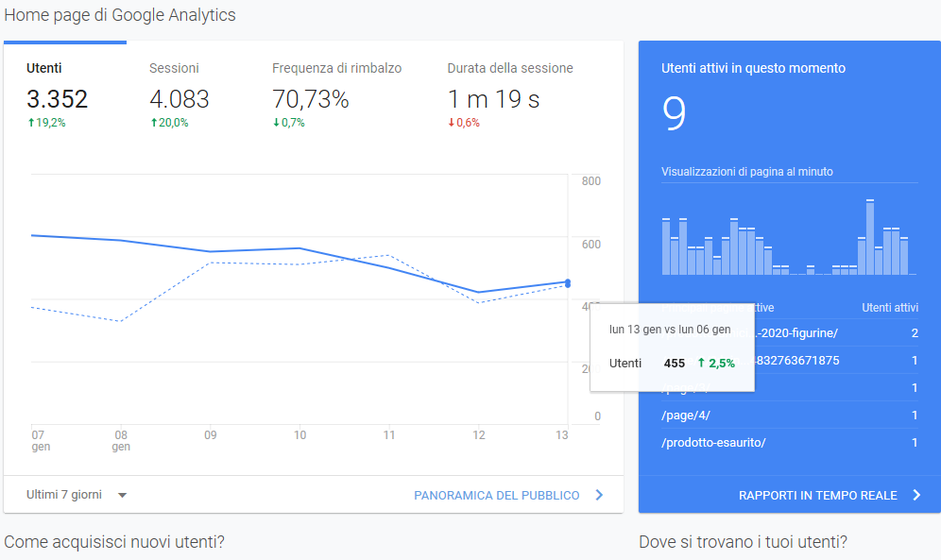This screenshot has height=560, width=941.
Task: Click the active page ending in -2020-figurine/
Action: pos(790,332)
